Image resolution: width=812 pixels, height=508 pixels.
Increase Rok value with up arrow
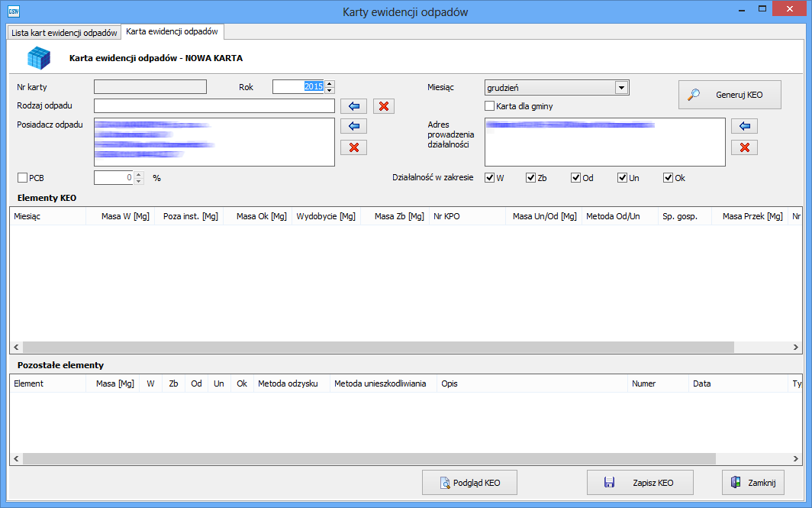[330, 84]
